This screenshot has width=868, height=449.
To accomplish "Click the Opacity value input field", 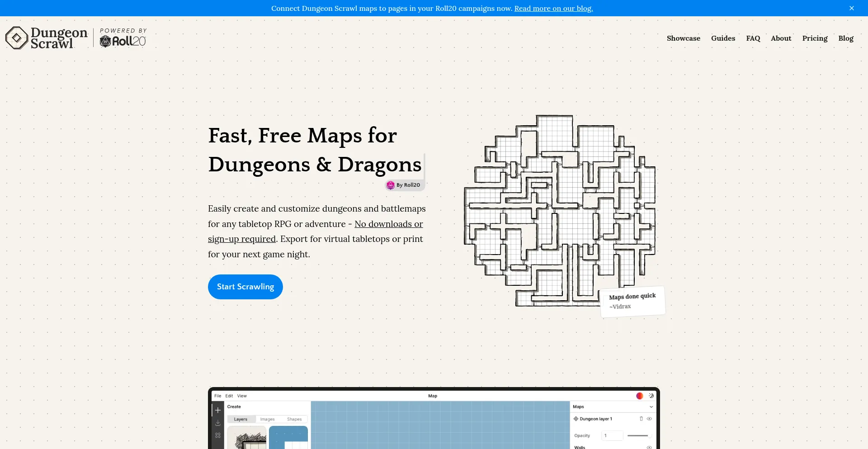I will [x=612, y=435].
